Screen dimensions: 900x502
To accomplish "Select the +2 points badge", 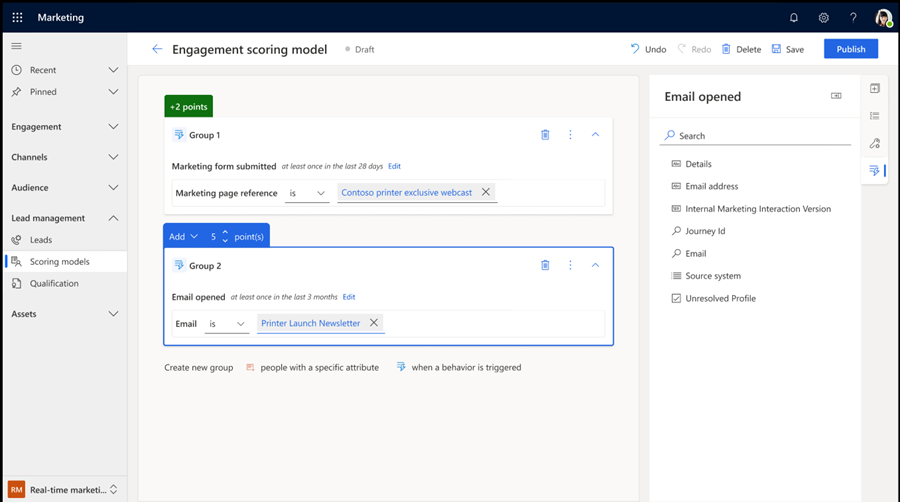I will (188, 106).
